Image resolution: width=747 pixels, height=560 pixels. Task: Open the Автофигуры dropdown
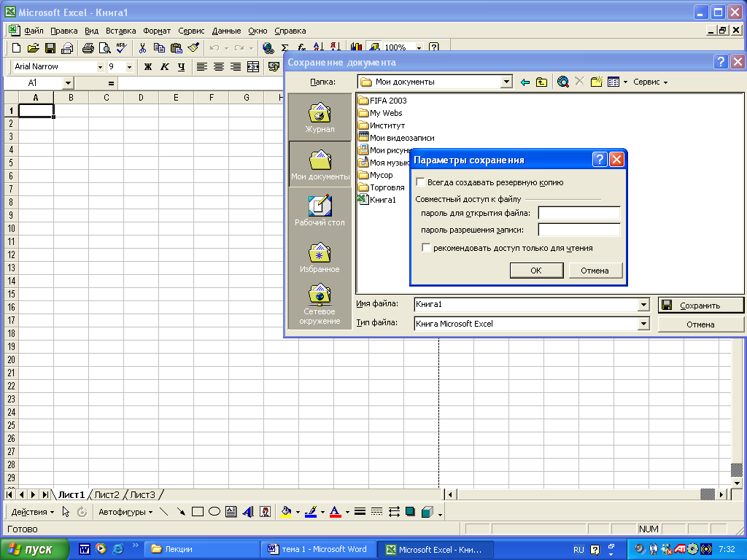pyautogui.click(x=125, y=512)
